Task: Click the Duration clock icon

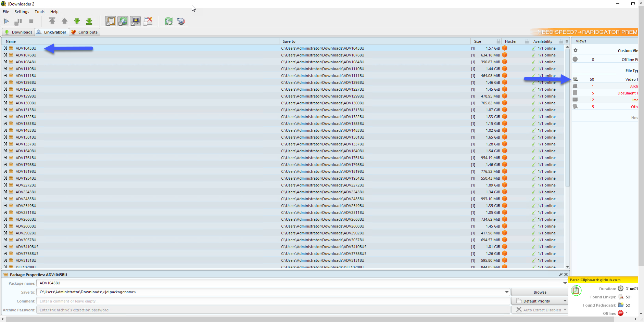Action: point(621,288)
